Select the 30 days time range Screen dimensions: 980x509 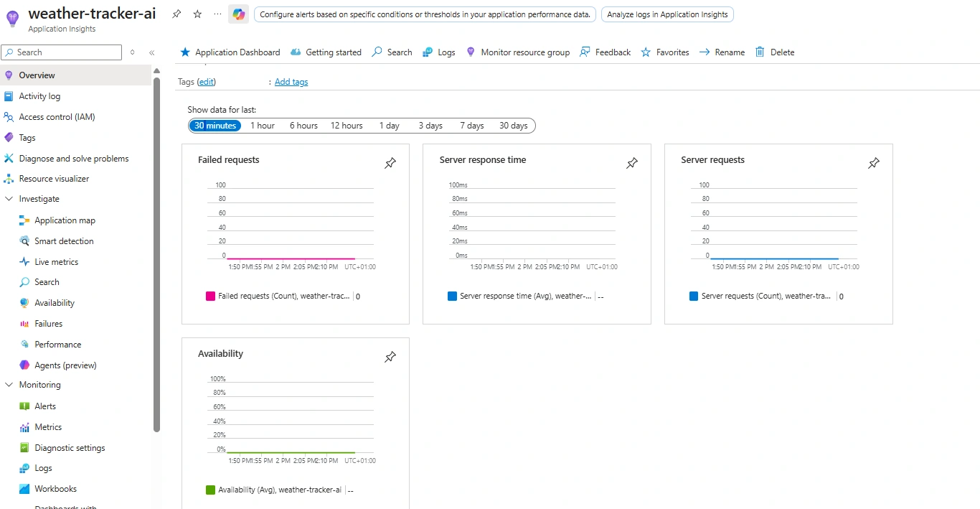[x=514, y=126]
